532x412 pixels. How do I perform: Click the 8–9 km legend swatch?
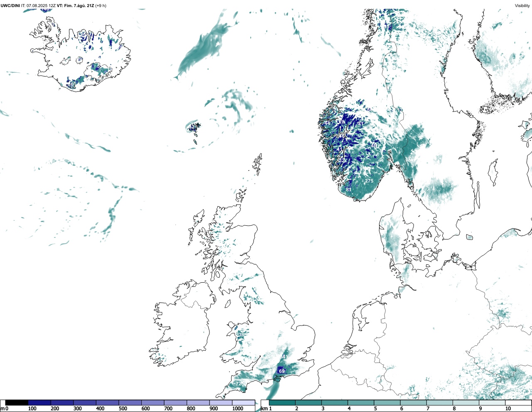[465, 403]
